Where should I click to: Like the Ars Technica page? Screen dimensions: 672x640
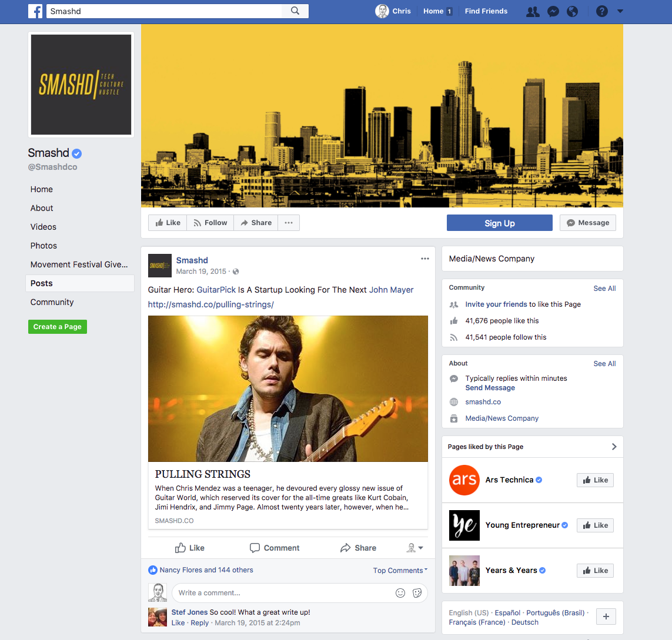[x=595, y=480]
